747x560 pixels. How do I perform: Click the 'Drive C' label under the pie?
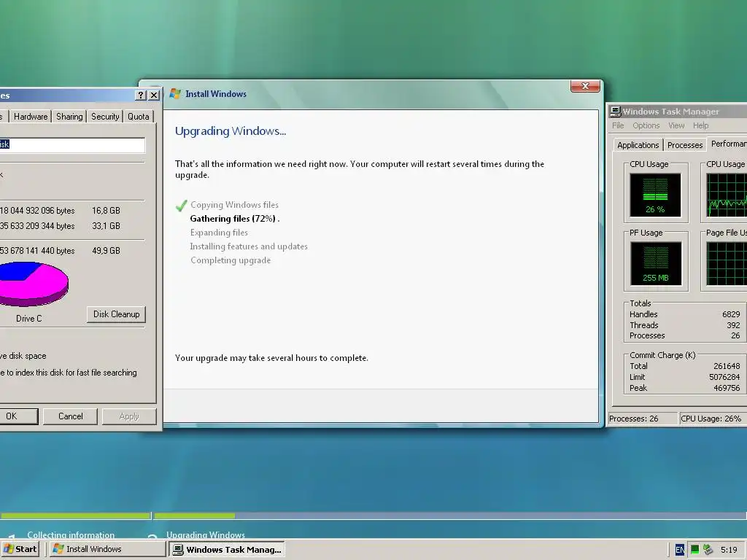(29, 319)
